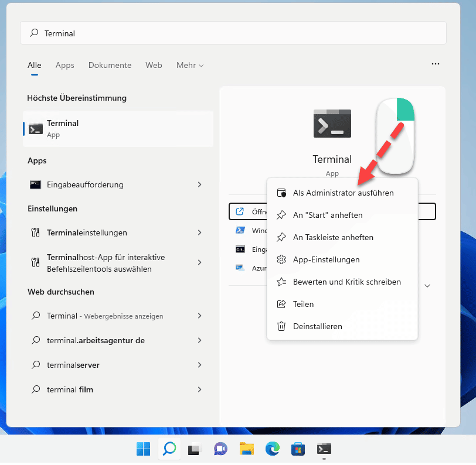476x465 pixels.
Task: Select Teilen in context menu
Action: (342, 304)
